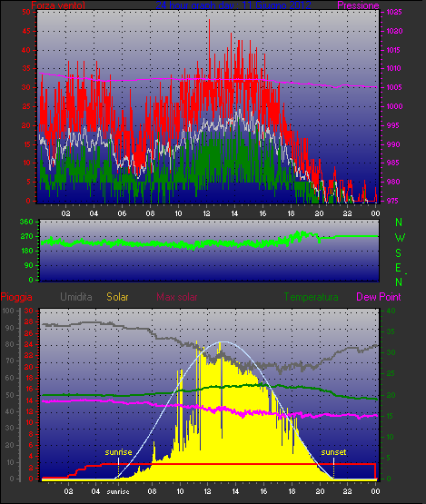This screenshot has width=426, height=504.
Task: Click the '270' value on the wind direction axis
Action: [x=26, y=237]
